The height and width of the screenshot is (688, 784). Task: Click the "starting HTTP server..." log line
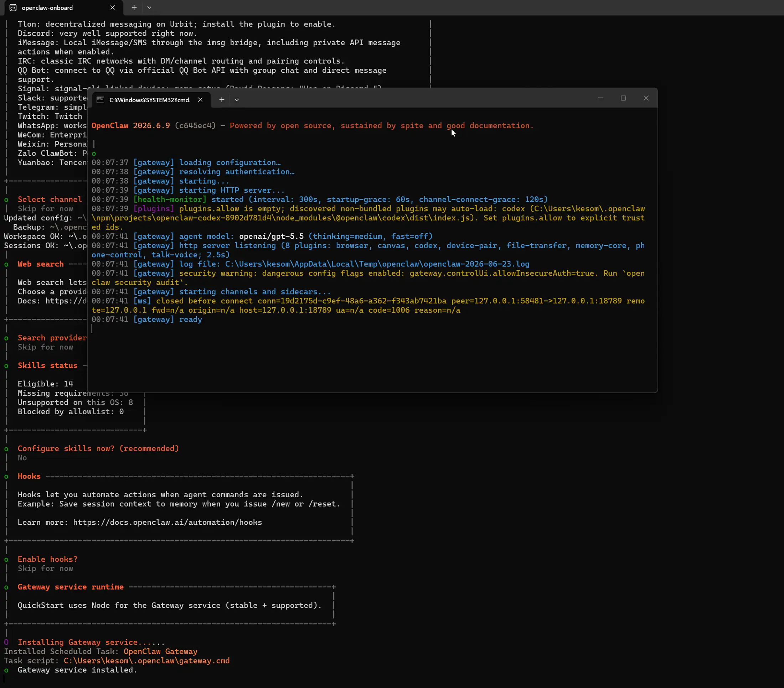tap(232, 190)
